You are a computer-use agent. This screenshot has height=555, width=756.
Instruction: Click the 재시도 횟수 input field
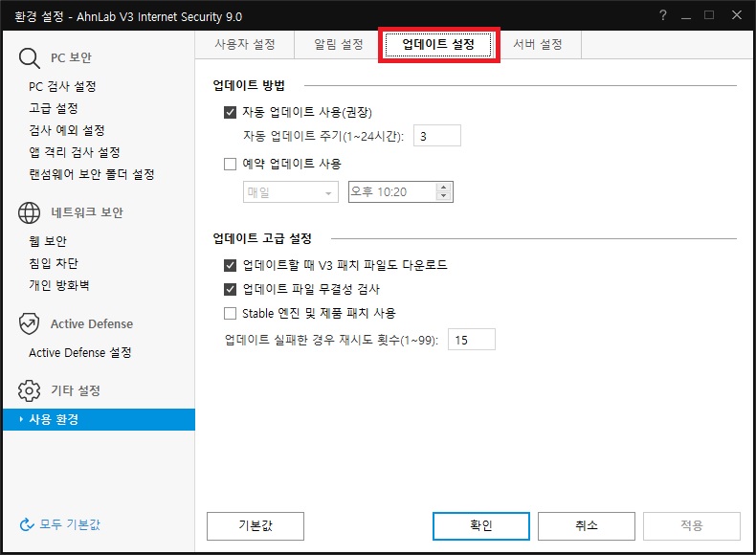tap(471, 340)
